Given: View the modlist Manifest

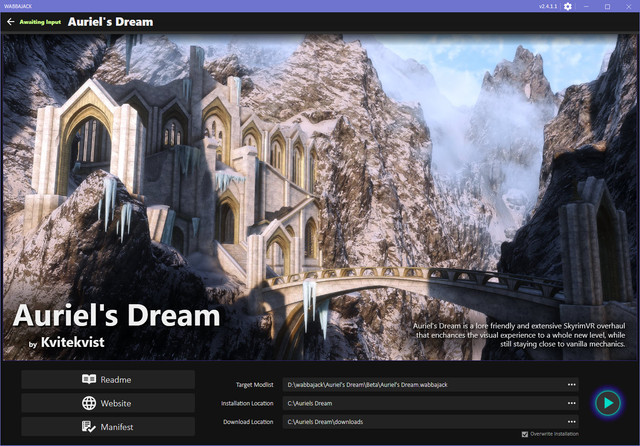Looking at the screenshot, I should point(108,427).
